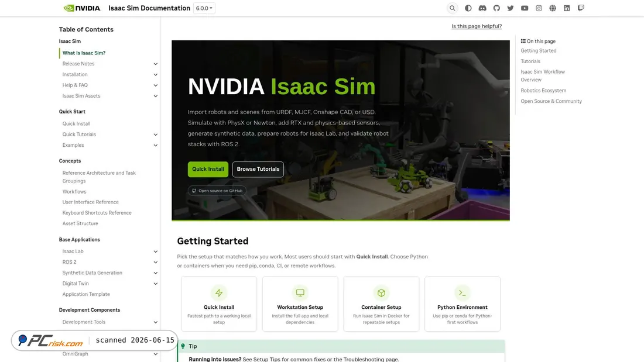Expand Isaac Sim Assets chevron
This screenshot has width=644, height=362.
point(156,96)
